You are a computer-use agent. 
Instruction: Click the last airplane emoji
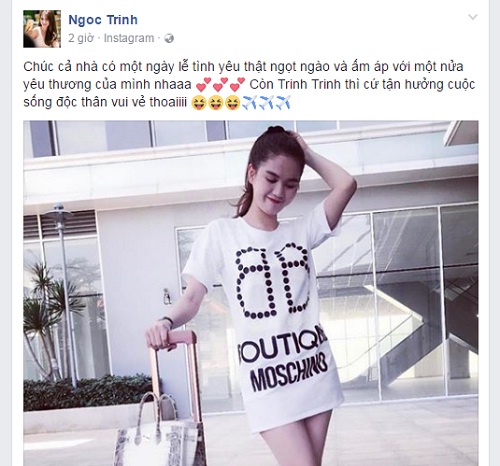[x=283, y=103]
